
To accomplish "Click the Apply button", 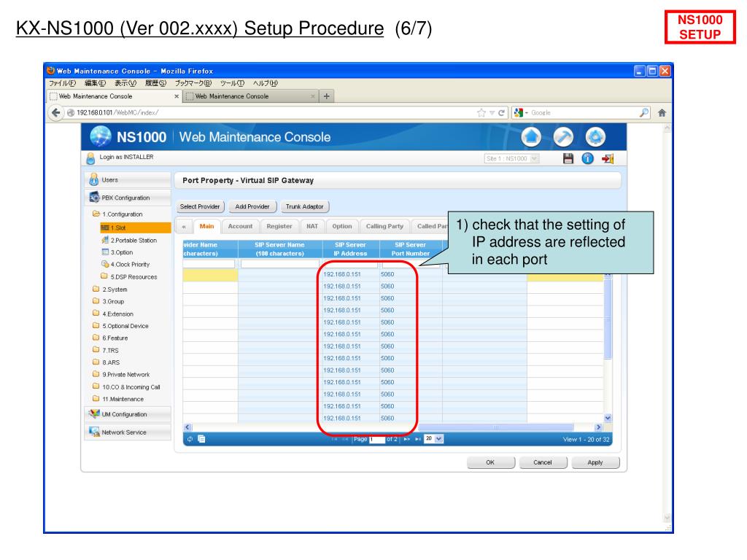I will pyautogui.click(x=595, y=462).
